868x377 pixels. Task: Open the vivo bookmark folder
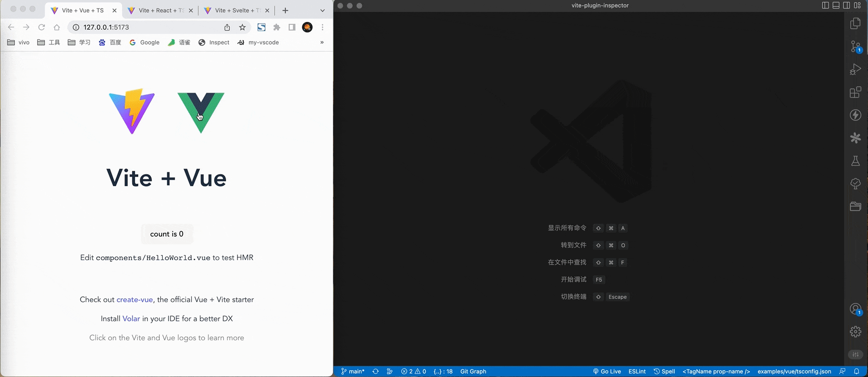(x=18, y=42)
